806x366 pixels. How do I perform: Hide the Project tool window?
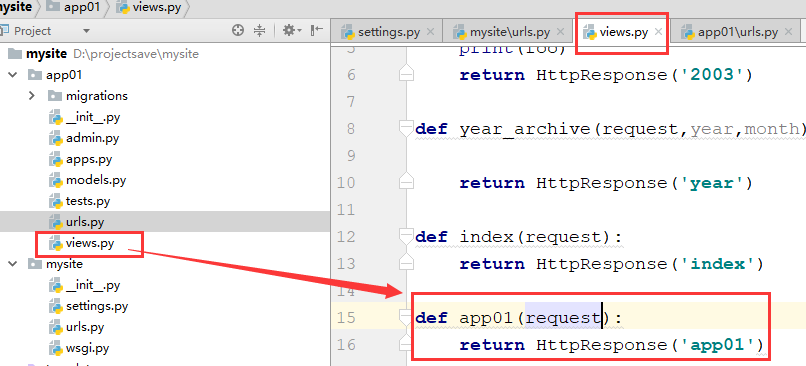click(317, 31)
